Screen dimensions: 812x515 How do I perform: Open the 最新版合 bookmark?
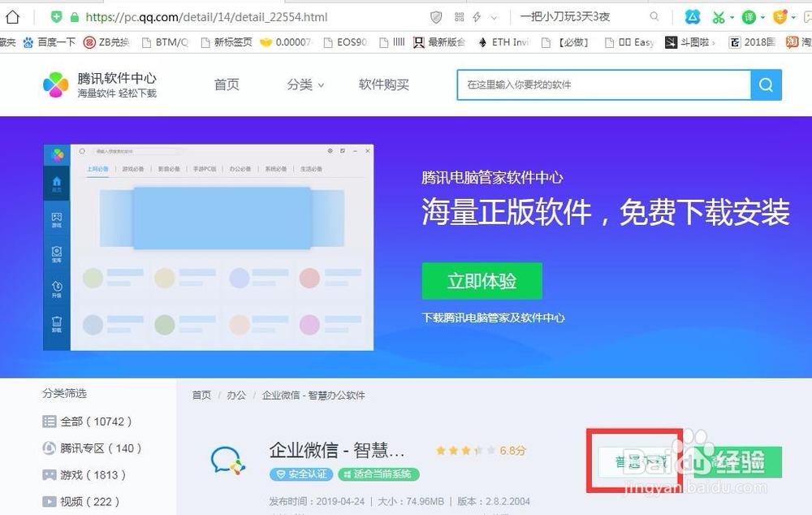click(x=439, y=42)
